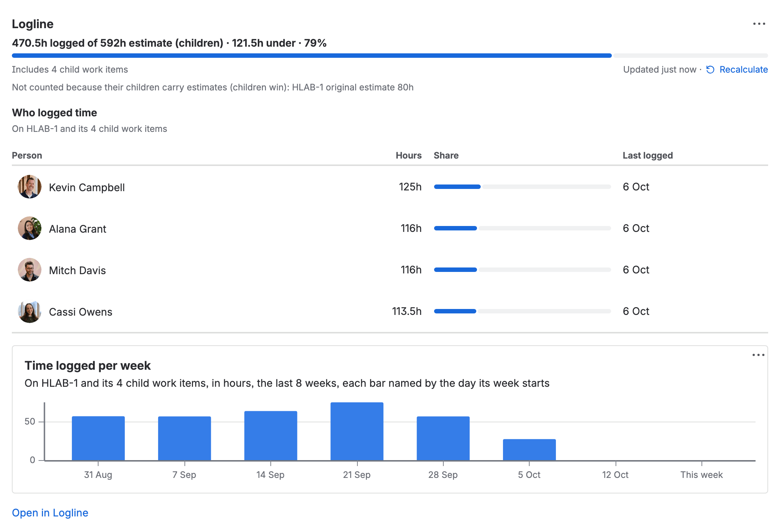
Task: Click the name Mitch Davis
Action: (77, 270)
